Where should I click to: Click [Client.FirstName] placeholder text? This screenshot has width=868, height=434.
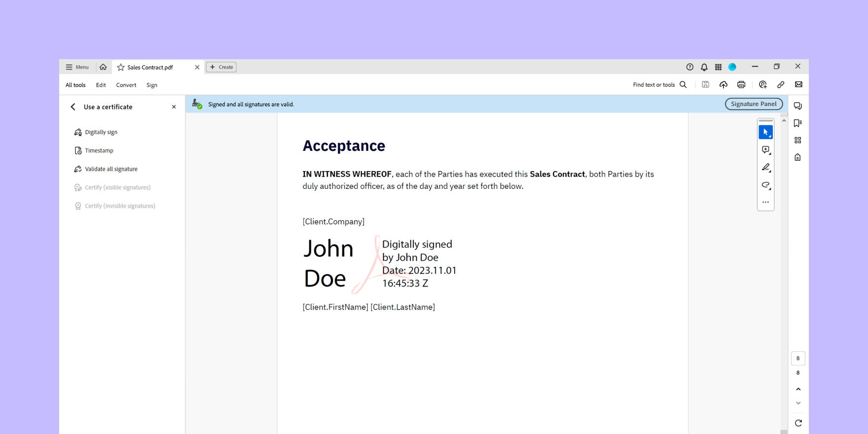[x=335, y=307]
